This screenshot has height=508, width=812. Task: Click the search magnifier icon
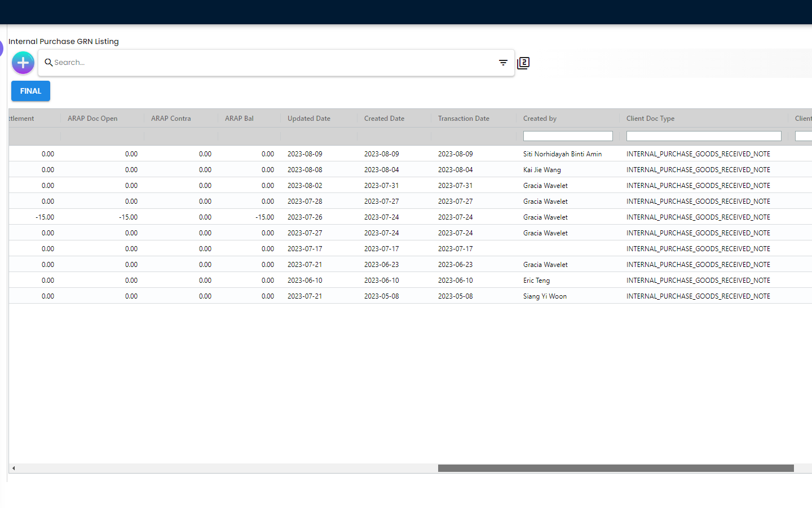click(48, 63)
